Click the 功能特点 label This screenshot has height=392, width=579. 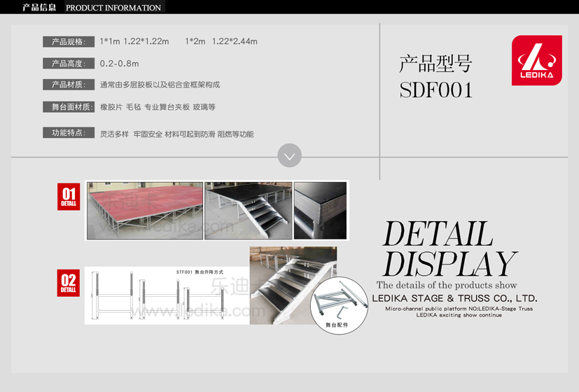coord(69,133)
